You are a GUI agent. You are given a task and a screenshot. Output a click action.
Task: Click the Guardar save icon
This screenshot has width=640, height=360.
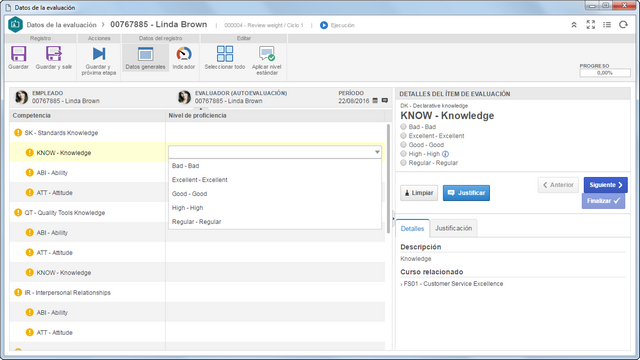18,54
